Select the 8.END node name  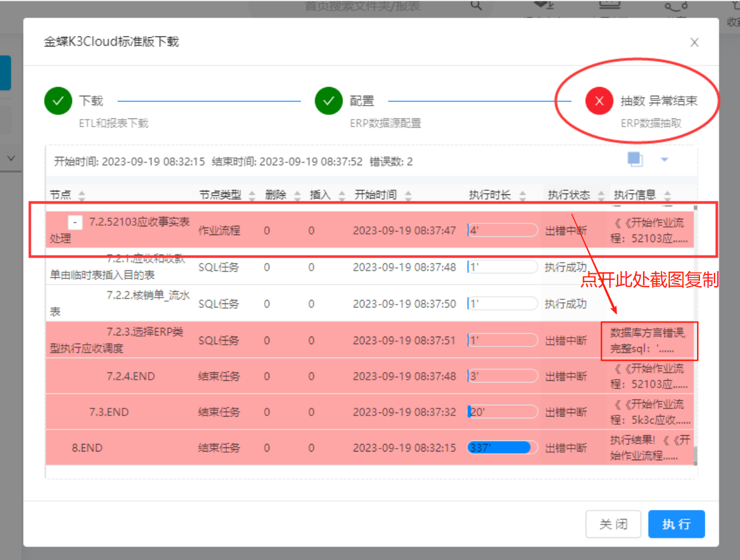87,448
